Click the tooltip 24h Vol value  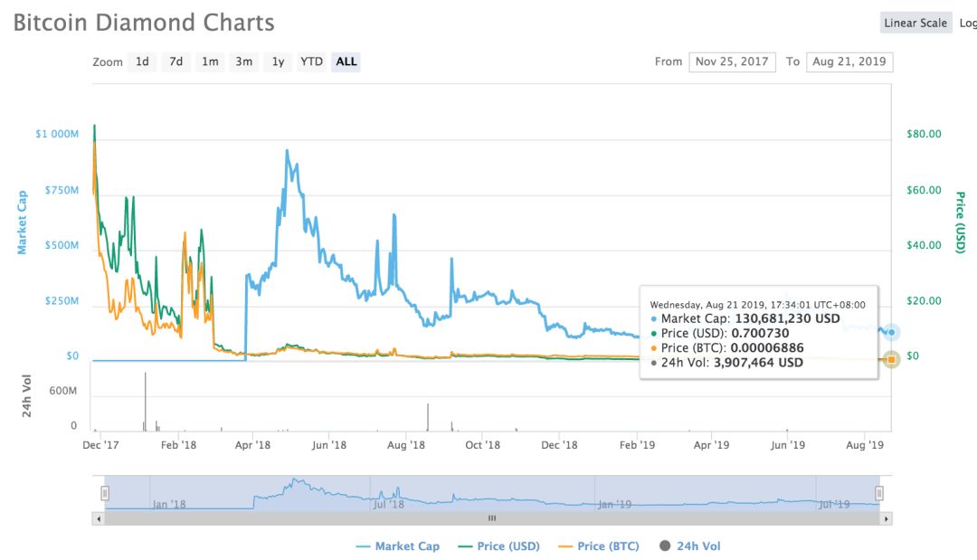(x=758, y=363)
